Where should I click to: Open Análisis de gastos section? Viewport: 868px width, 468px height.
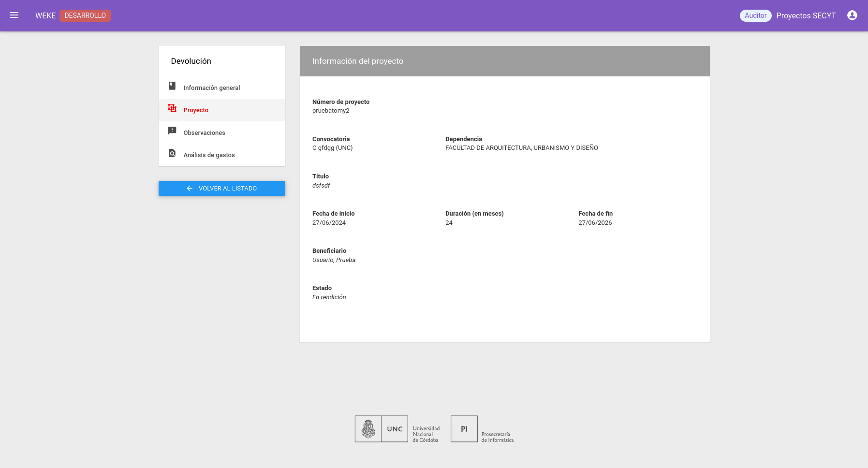[x=209, y=155]
